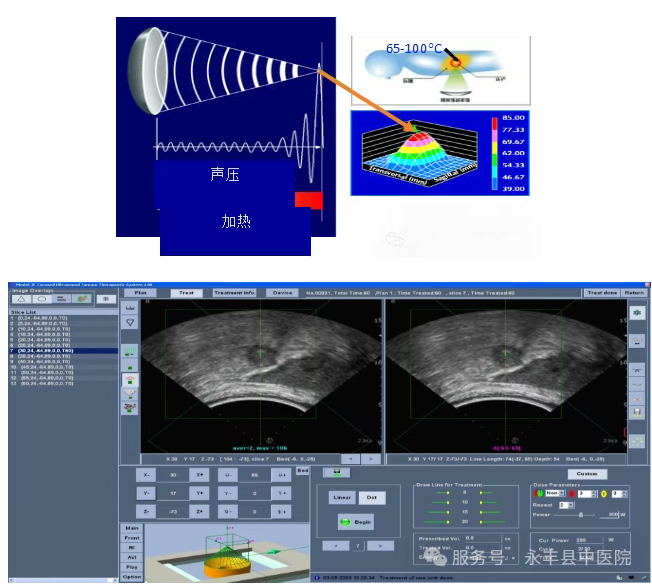Toggle the Linear treatment mode

342,496
